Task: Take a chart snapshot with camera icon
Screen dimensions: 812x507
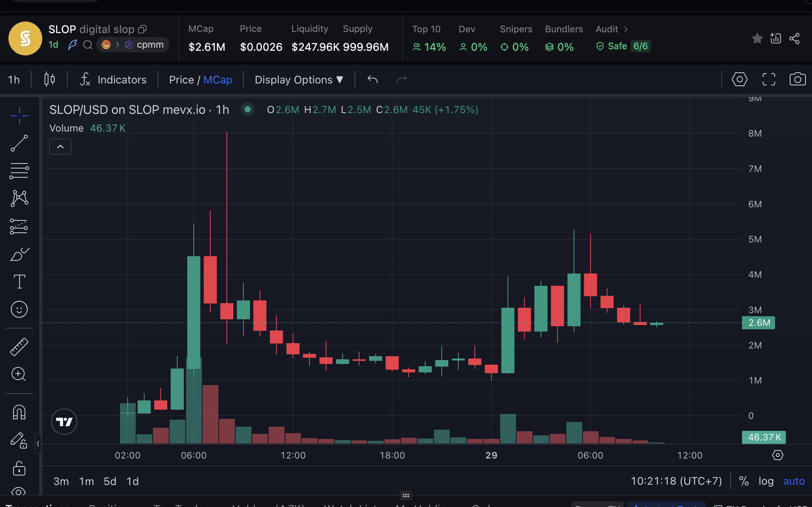Action: (x=798, y=80)
